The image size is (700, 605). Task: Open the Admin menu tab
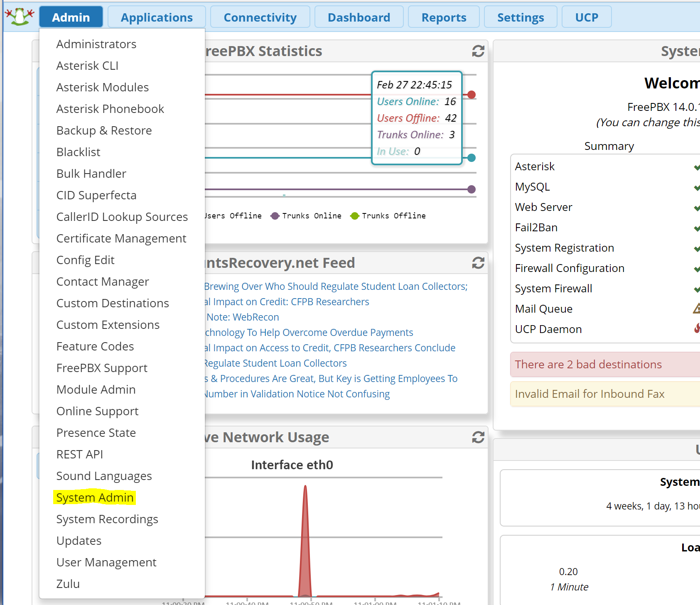tap(71, 17)
